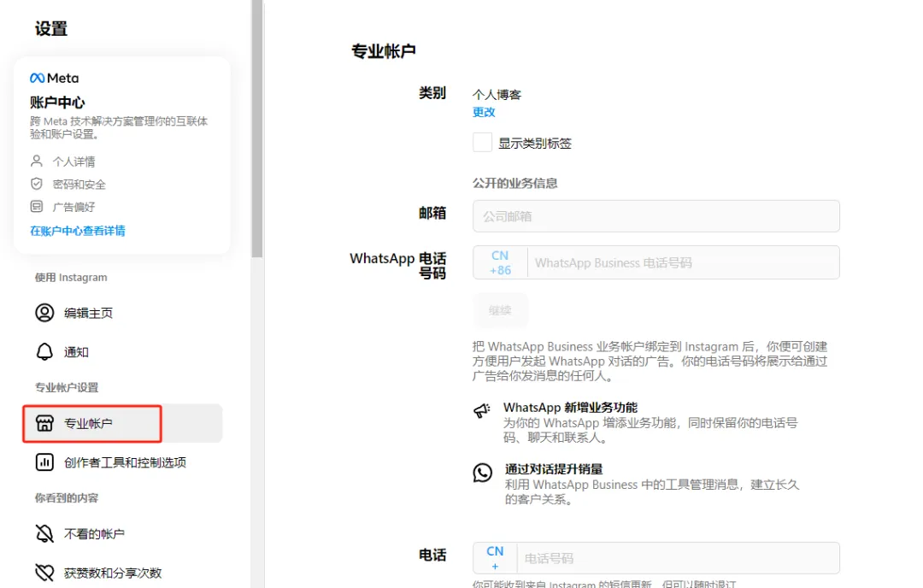Image resolution: width=923 pixels, height=588 pixels.
Task: Click the 个人博客 category value
Action: tap(497, 94)
